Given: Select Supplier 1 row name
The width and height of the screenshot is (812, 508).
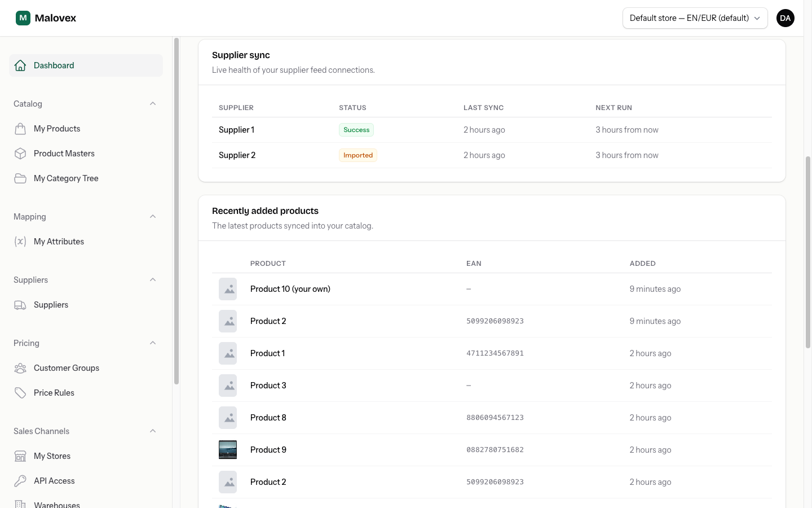Looking at the screenshot, I should tap(236, 130).
